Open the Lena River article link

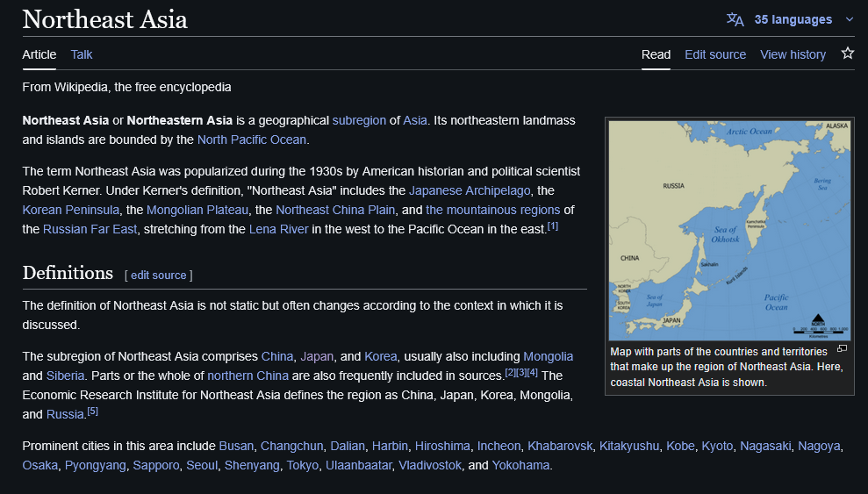tap(278, 229)
